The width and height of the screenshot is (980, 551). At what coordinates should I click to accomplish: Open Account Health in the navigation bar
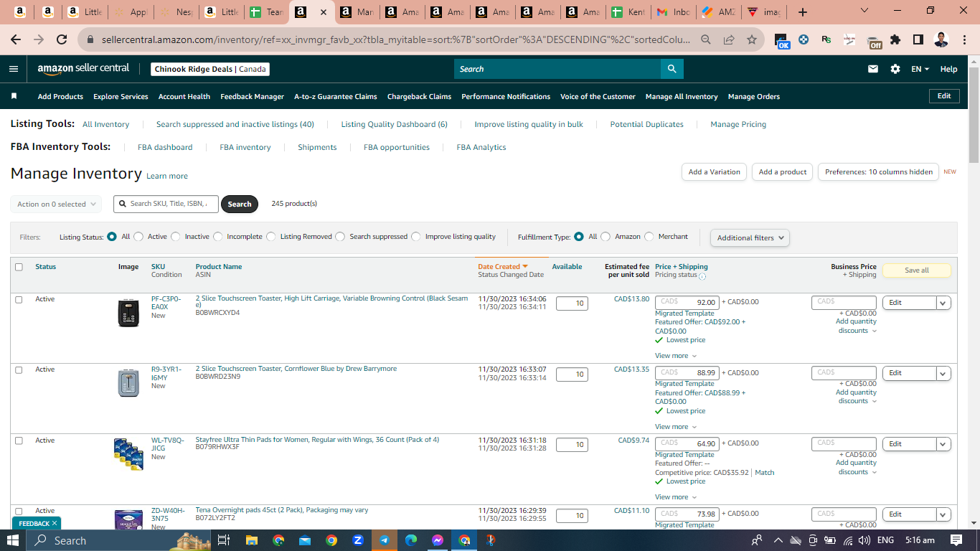coord(184,96)
